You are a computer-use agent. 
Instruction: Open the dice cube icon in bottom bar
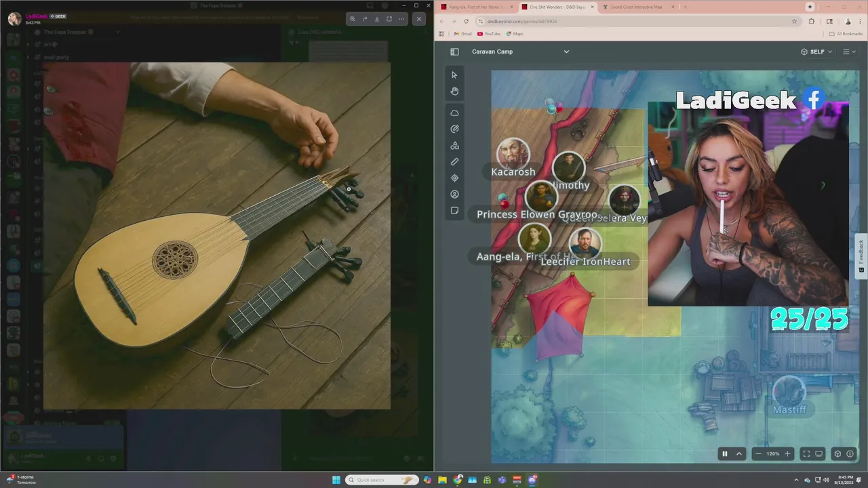coord(837,453)
